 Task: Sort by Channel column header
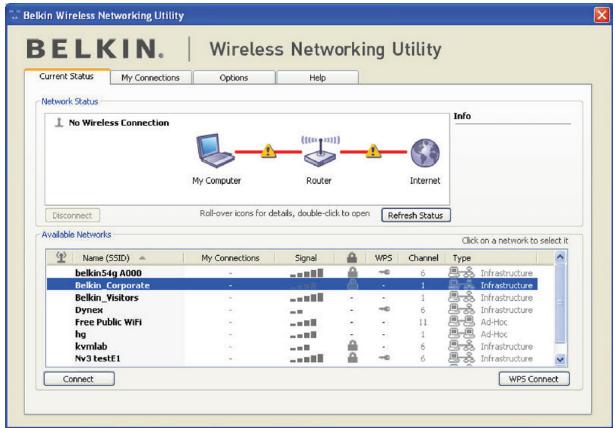click(x=423, y=258)
